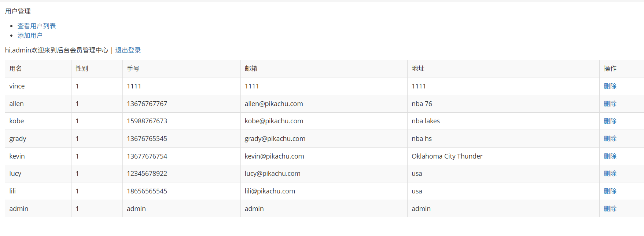Delete user admin with 删除
This screenshot has width=644, height=236.
pyautogui.click(x=610, y=209)
